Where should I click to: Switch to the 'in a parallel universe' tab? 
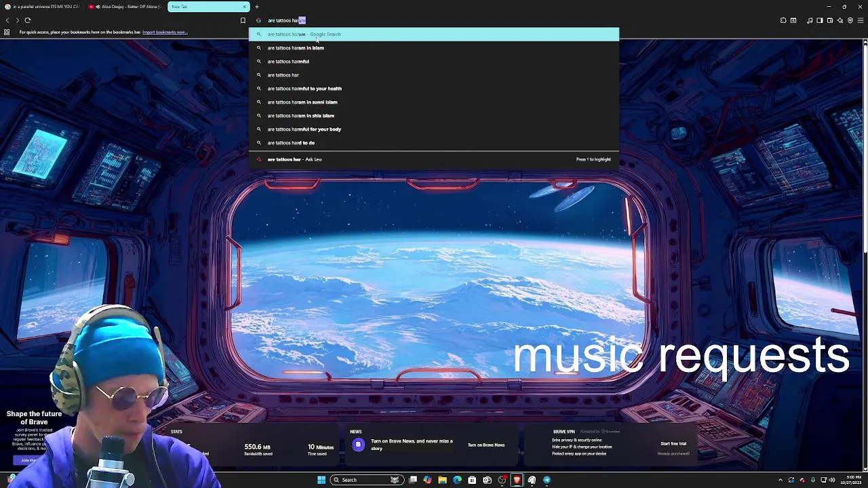click(42, 7)
